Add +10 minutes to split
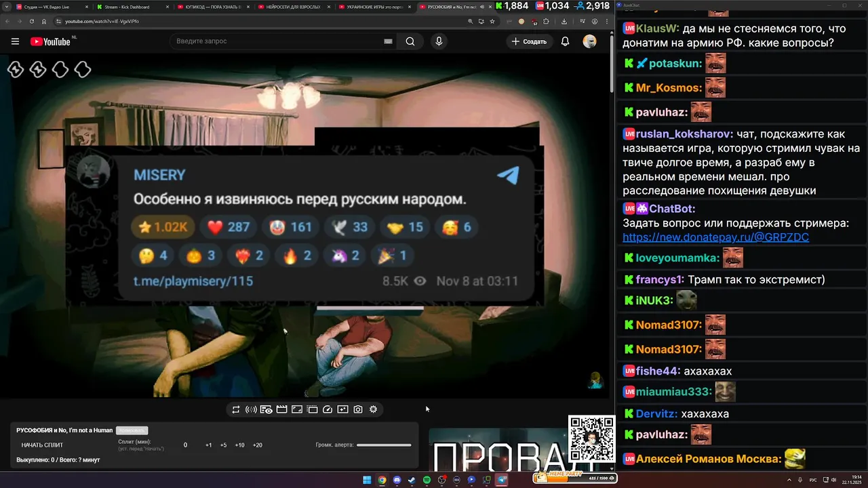Viewport: 868px width, 488px height. [x=239, y=445]
